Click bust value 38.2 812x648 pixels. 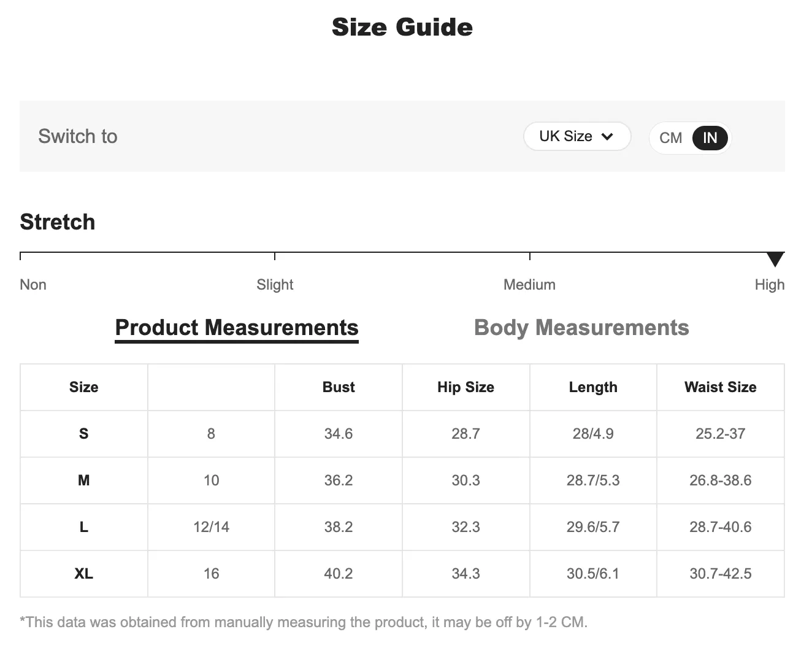pyautogui.click(x=339, y=527)
